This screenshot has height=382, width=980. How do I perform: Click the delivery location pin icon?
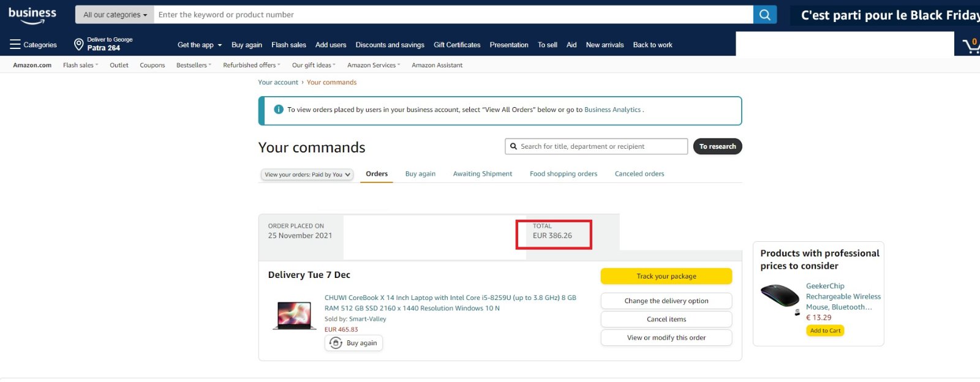coord(78,44)
